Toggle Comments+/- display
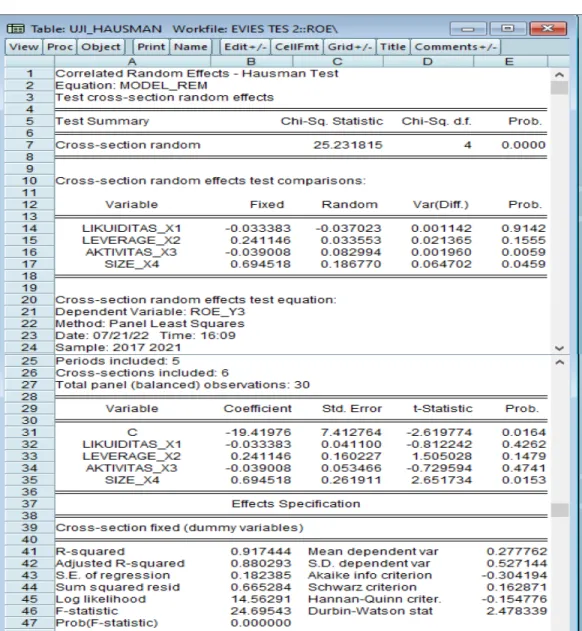The height and width of the screenshot is (631, 582). [x=455, y=47]
